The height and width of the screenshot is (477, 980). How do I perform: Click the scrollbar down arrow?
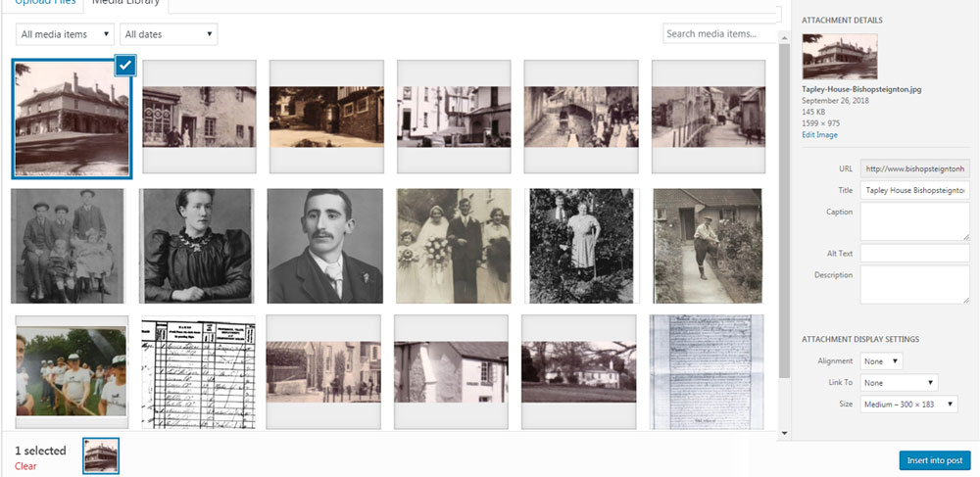point(784,433)
